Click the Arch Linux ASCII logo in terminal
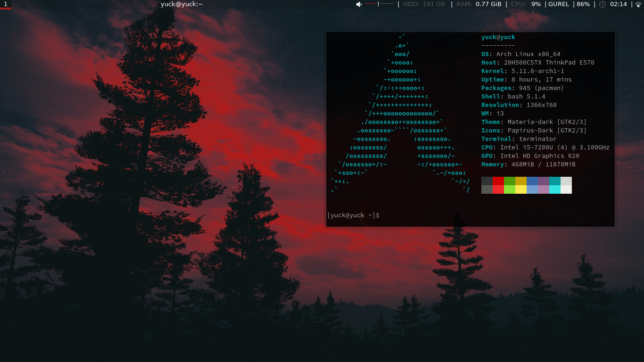 pyautogui.click(x=400, y=114)
